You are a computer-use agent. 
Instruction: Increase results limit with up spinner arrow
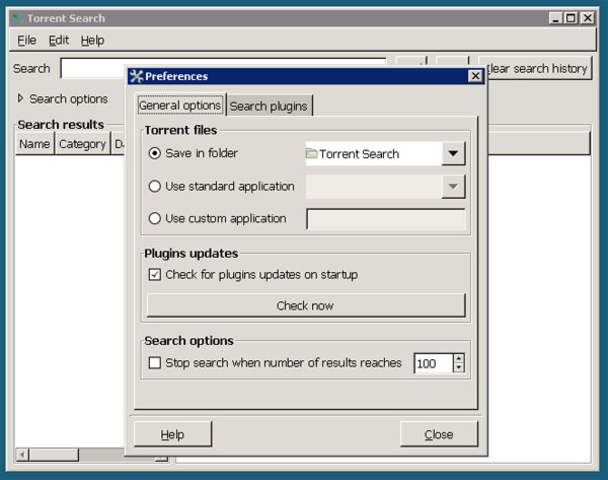click(x=459, y=359)
